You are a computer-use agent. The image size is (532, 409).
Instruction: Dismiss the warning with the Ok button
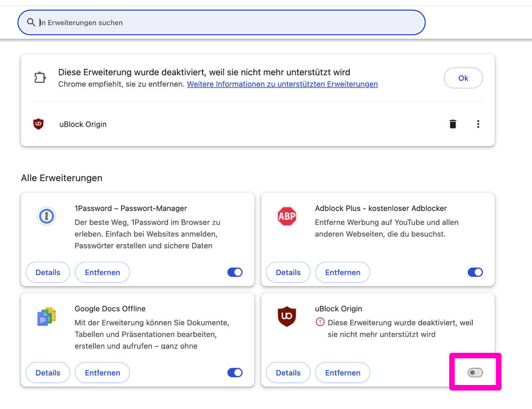(463, 78)
